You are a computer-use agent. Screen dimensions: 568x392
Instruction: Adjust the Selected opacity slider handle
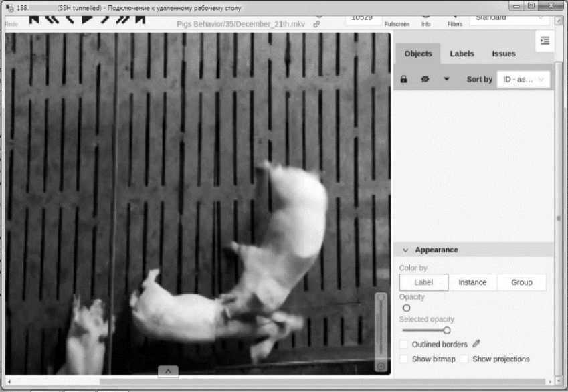[447, 330]
